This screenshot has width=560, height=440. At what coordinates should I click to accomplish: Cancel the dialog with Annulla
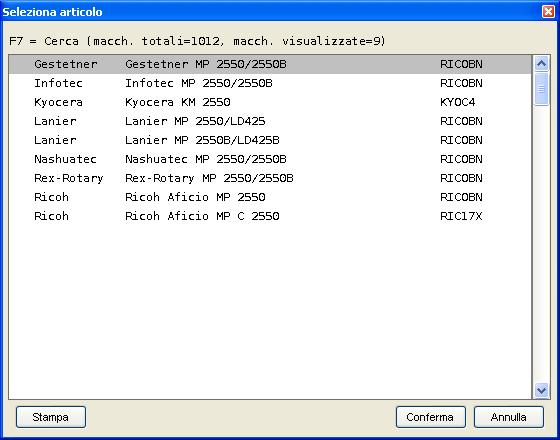tap(509, 417)
